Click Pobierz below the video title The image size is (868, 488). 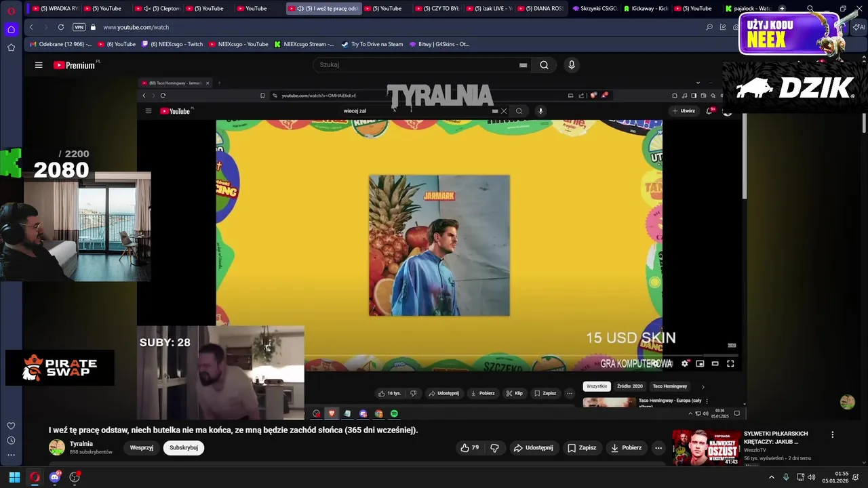626,448
